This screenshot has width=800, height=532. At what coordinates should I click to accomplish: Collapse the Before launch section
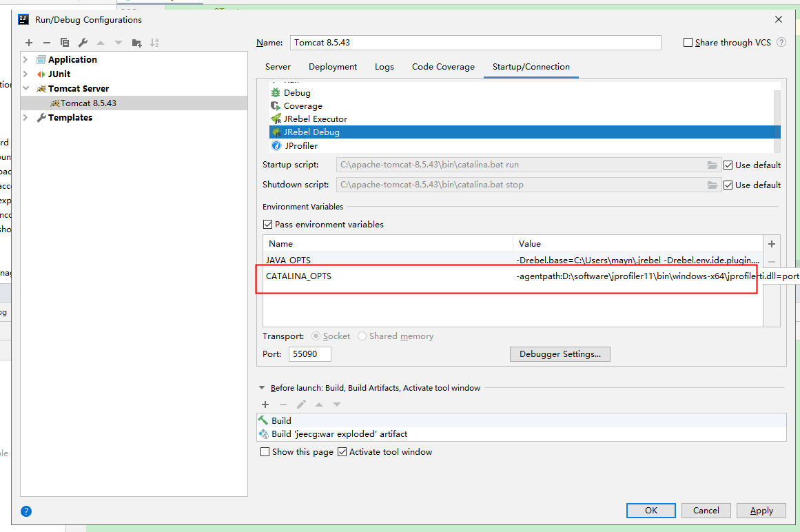click(x=262, y=388)
